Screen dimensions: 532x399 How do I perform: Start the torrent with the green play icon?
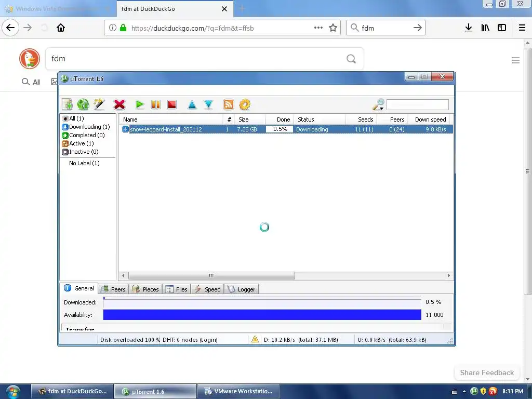139,104
